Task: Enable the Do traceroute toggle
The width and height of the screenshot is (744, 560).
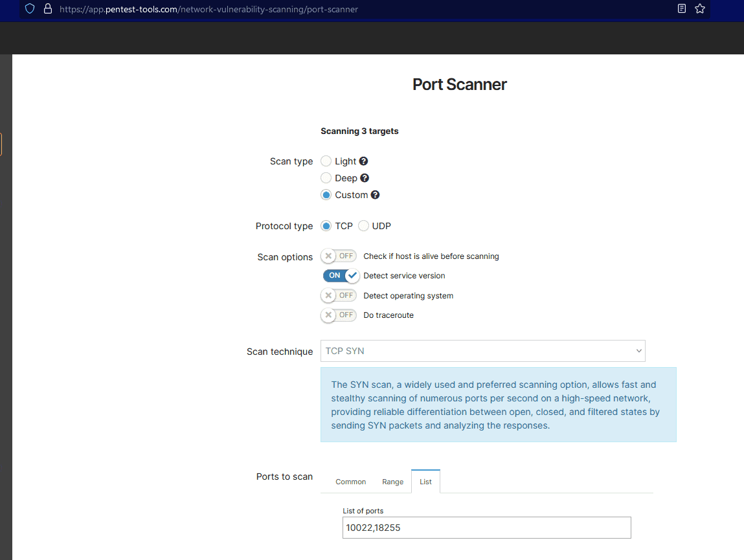Action: (339, 315)
